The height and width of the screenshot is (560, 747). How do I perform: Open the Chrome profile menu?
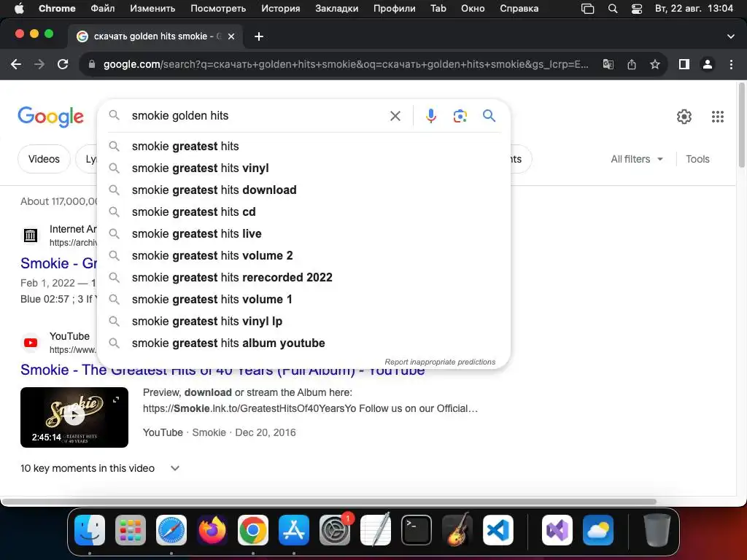(708, 64)
